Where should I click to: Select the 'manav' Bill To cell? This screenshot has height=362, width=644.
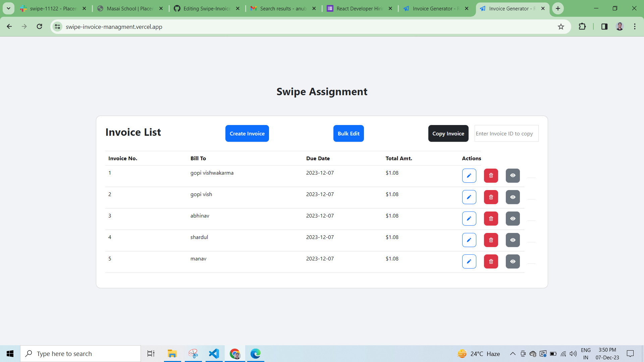pyautogui.click(x=199, y=259)
